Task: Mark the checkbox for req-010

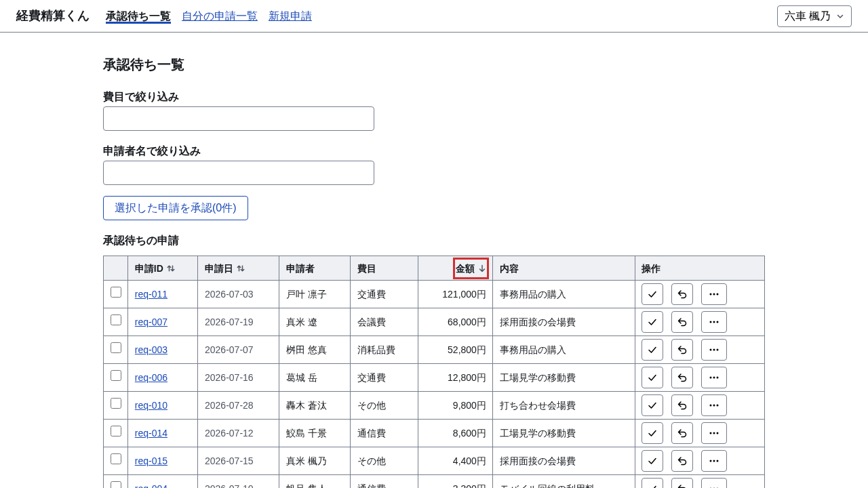Action: (x=116, y=403)
